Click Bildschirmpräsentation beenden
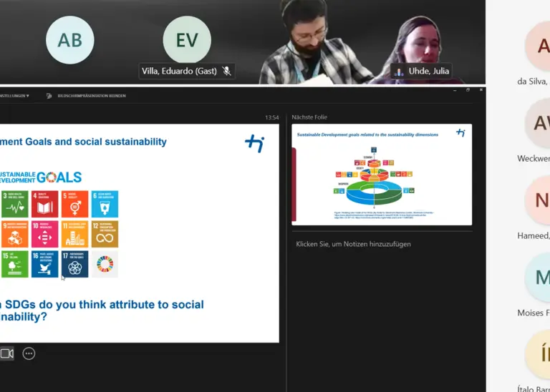This screenshot has width=550, height=392. pos(92,95)
